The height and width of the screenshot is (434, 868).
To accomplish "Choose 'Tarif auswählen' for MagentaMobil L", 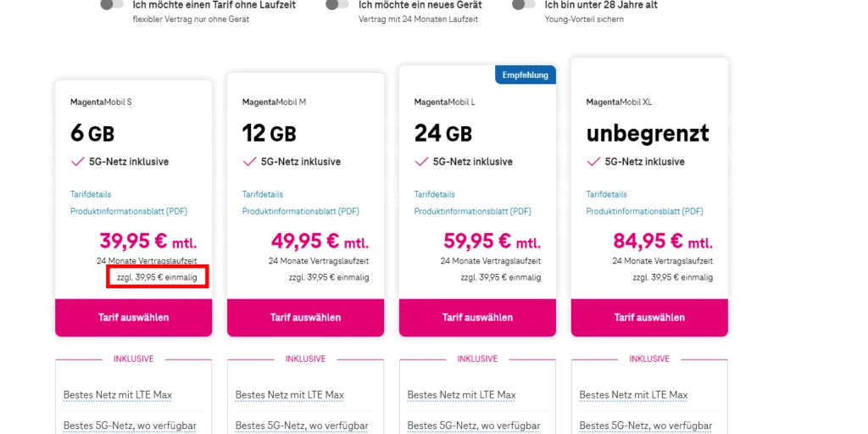I will pos(477,318).
